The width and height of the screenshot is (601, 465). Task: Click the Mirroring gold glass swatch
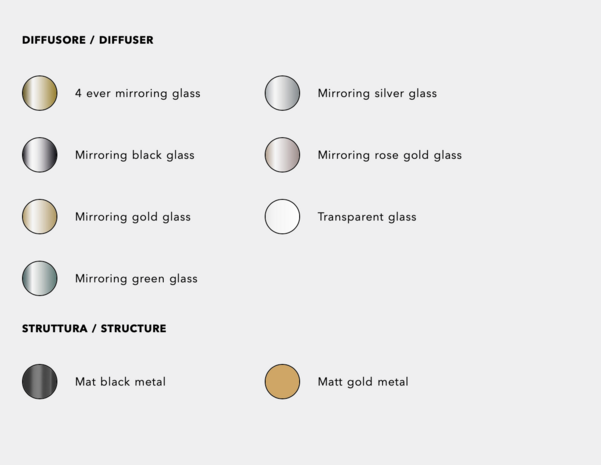tap(39, 217)
